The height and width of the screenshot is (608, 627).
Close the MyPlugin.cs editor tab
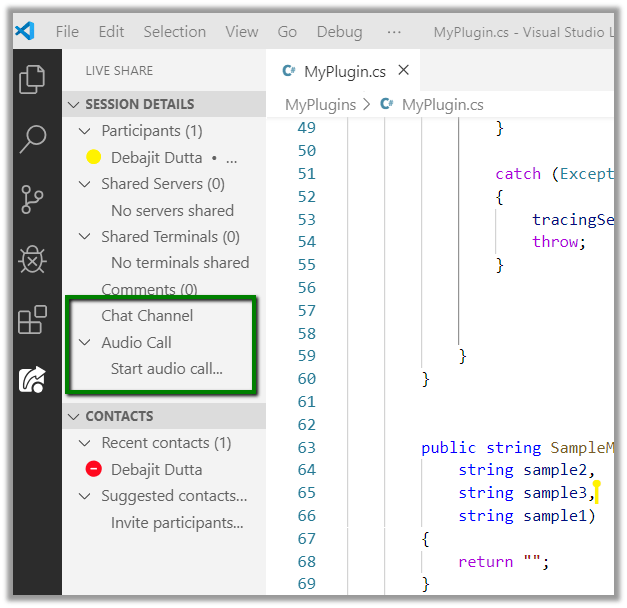tap(404, 71)
